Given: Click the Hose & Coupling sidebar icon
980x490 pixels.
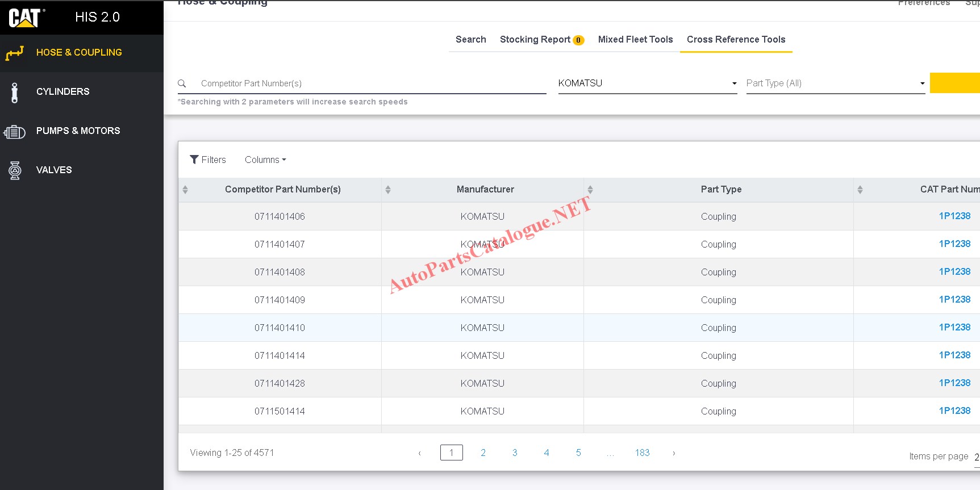Looking at the screenshot, I should point(15,53).
